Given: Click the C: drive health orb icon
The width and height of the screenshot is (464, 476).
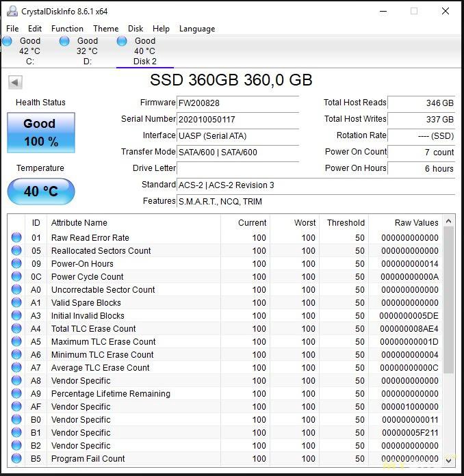Looking at the screenshot, I should [x=8, y=42].
